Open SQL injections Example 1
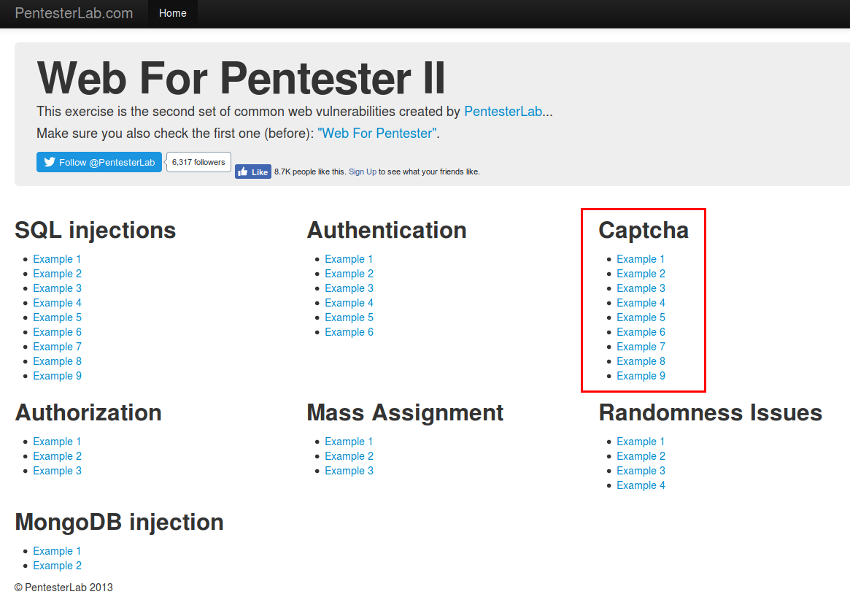 [x=57, y=259]
